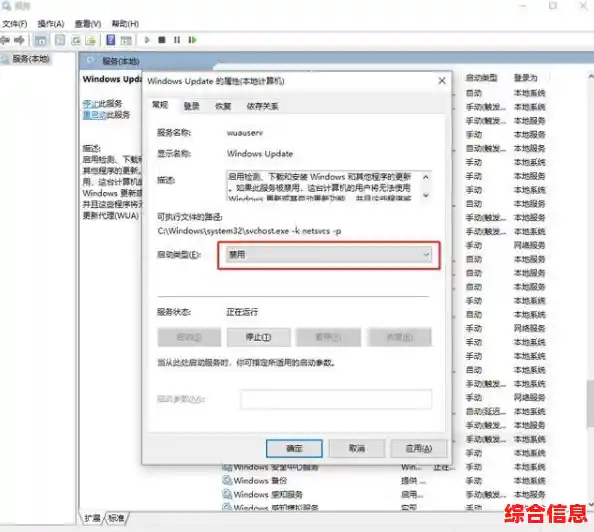Switch to the 常规 tab
This screenshot has width=594, height=532.
[160, 105]
